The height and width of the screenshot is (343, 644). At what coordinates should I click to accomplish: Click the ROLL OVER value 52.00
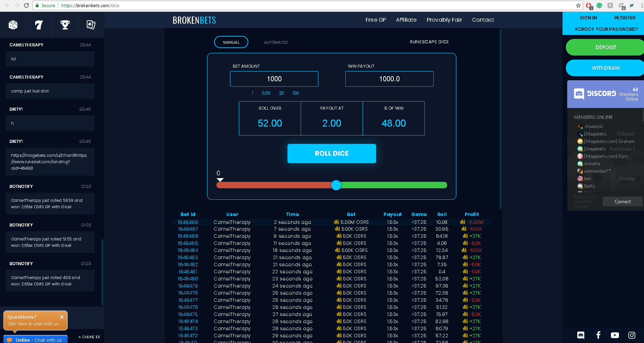(x=270, y=123)
